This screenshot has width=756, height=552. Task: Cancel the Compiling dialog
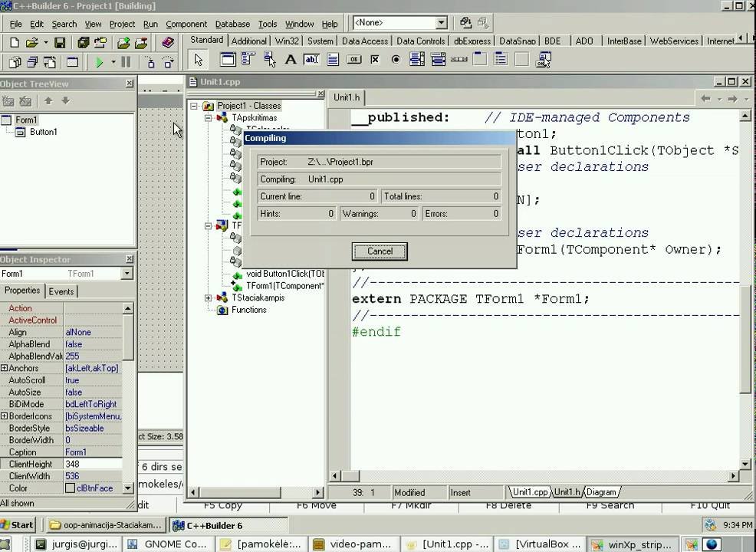tap(380, 251)
